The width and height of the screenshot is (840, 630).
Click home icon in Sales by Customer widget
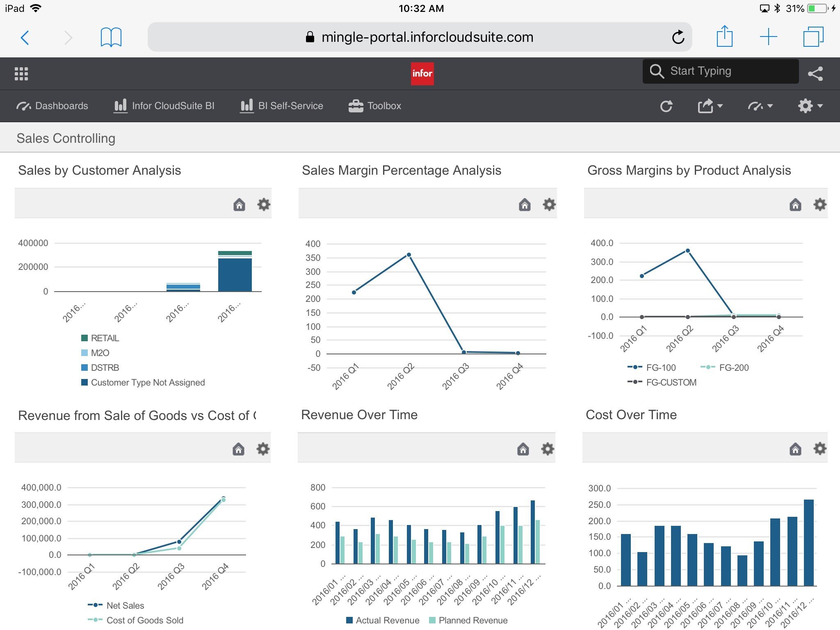(x=239, y=204)
